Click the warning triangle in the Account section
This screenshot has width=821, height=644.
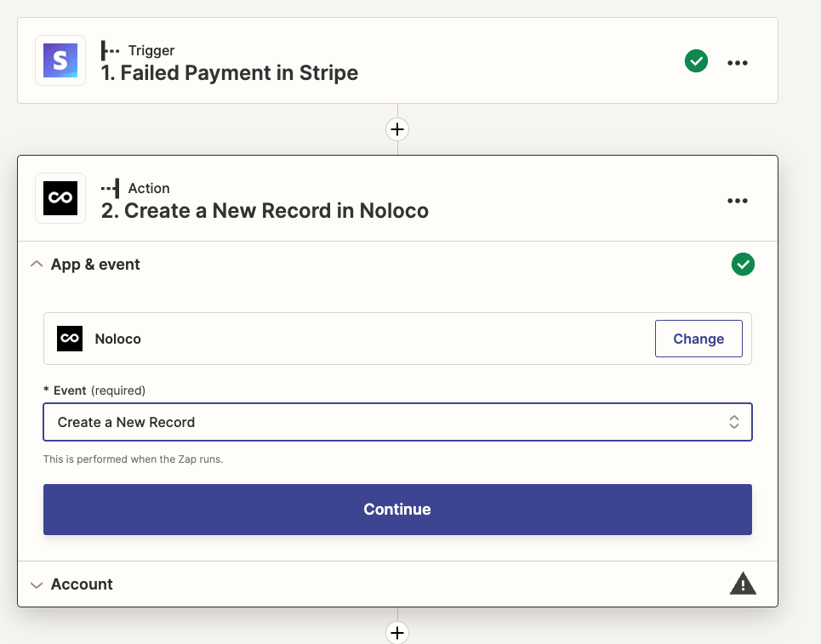point(743,584)
